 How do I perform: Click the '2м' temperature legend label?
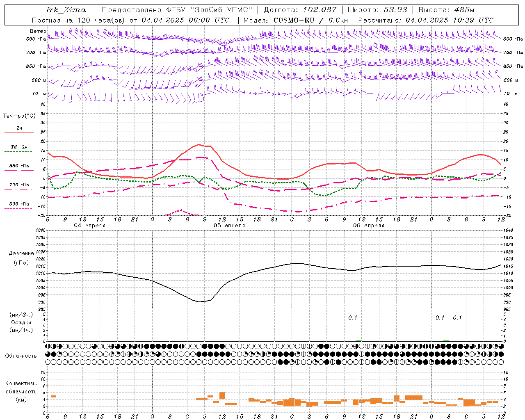point(19,128)
